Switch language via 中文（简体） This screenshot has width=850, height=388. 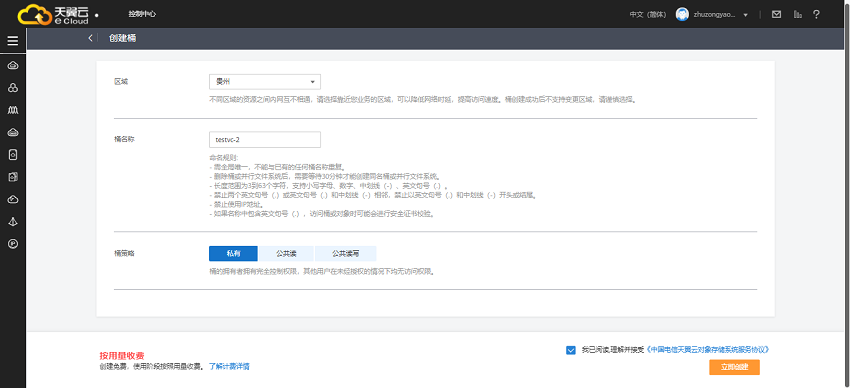click(648, 15)
